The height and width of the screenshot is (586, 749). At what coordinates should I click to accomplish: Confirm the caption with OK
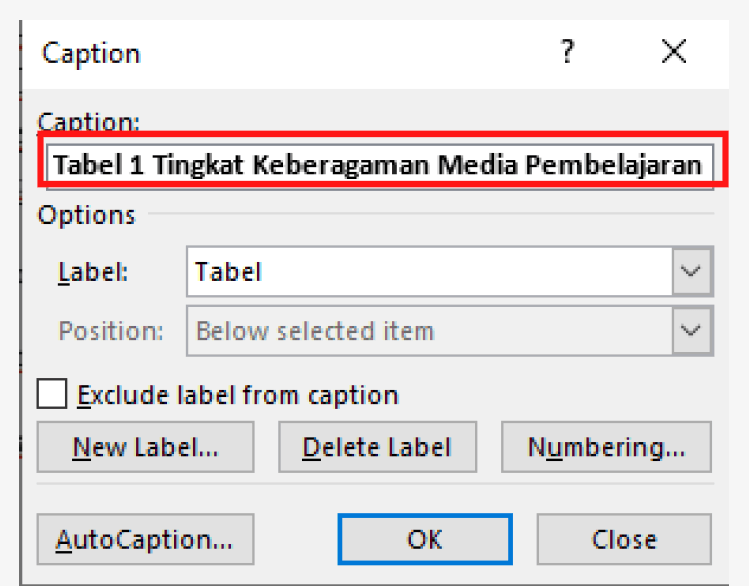[x=425, y=540]
